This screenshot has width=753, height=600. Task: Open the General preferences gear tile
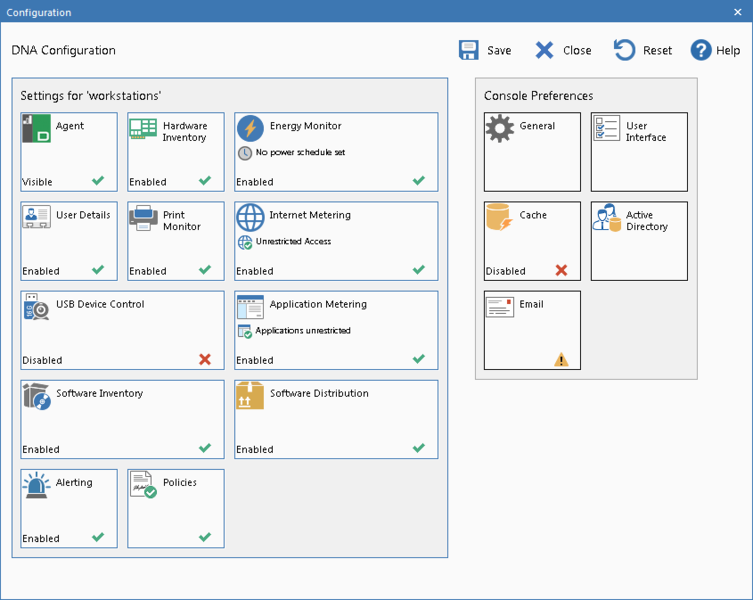pos(532,152)
